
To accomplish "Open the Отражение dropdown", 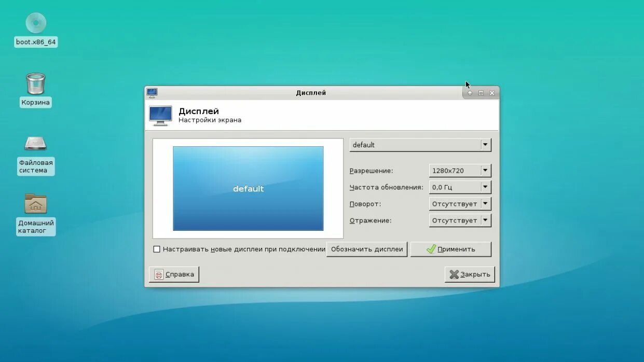I will [460, 220].
